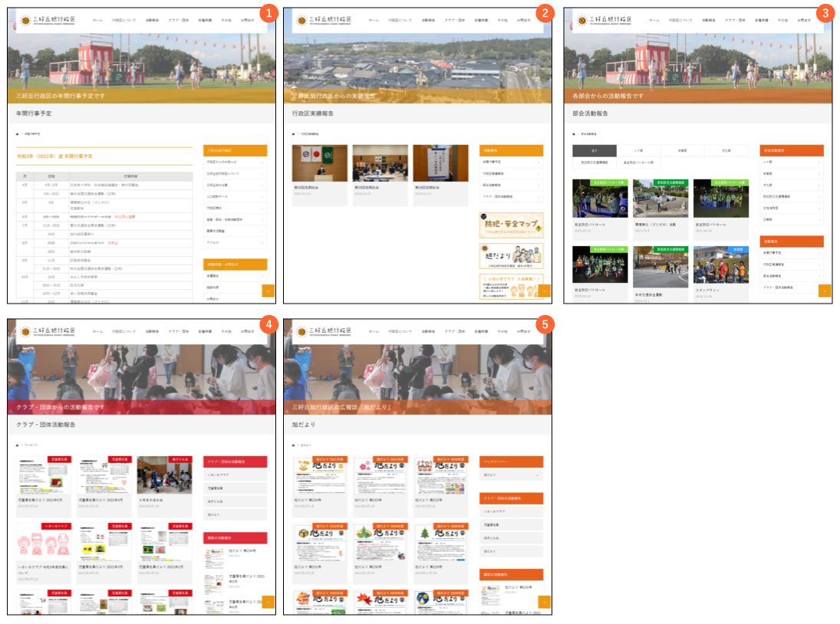Open 部会活動報告 sidebar link on 行政区実績報告 page
This screenshot has height=624, width=840.
[511, 186]
